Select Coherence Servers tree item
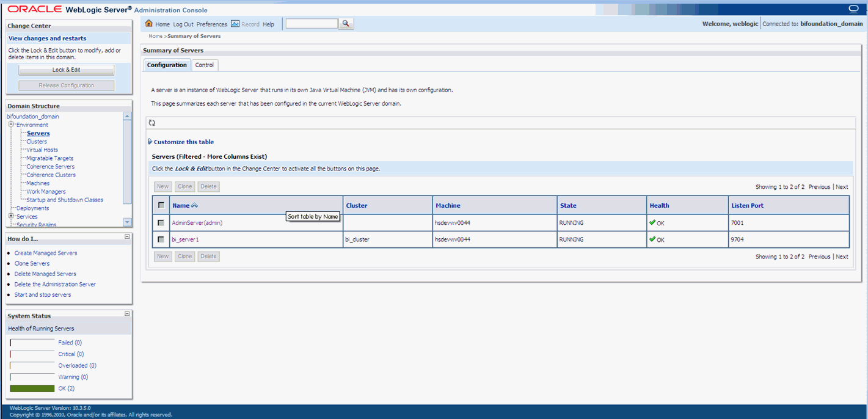The height and width of the screenshot is (419, 868). (x=51, y=166)
